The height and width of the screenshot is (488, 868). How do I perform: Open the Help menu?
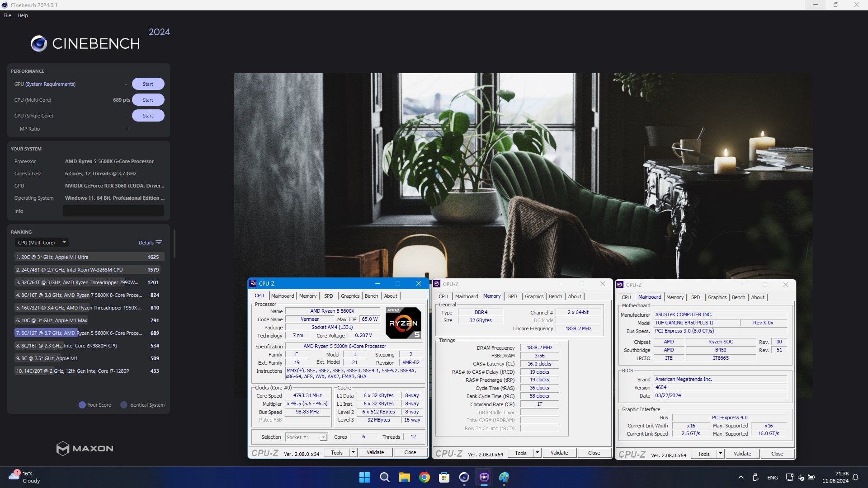(x=23, y=15)
